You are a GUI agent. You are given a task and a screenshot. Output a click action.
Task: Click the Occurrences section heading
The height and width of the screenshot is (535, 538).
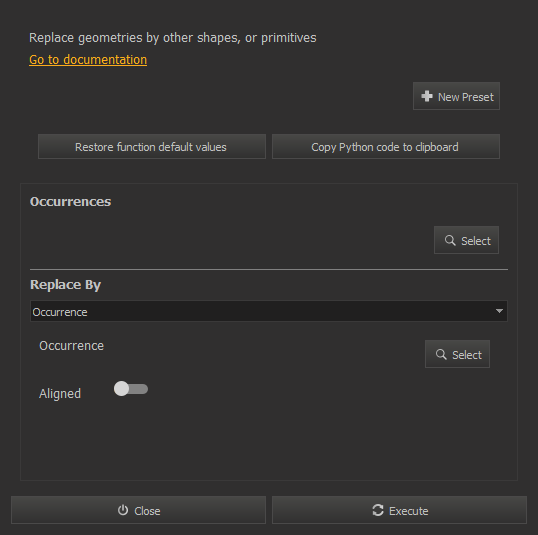70,202
